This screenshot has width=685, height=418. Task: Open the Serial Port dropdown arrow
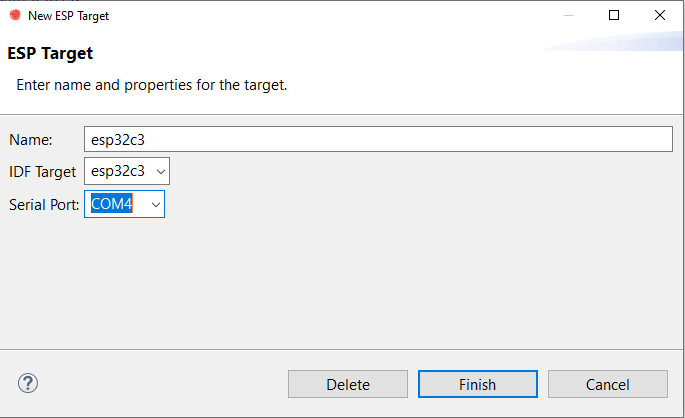pos(155,205)
